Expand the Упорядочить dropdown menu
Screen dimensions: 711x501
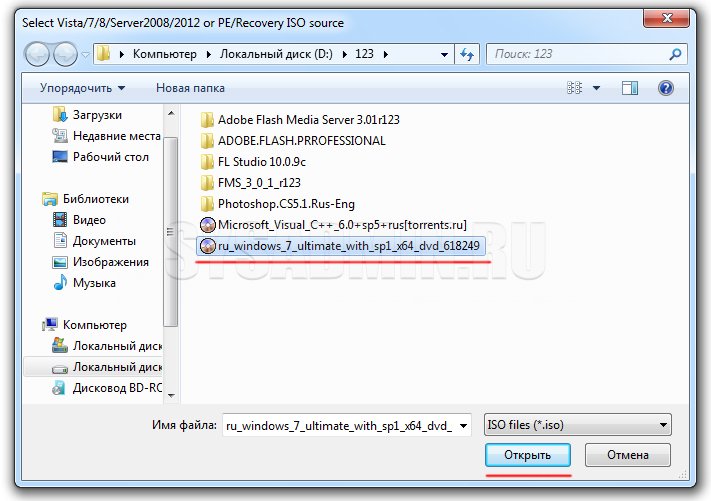(82, 88)
